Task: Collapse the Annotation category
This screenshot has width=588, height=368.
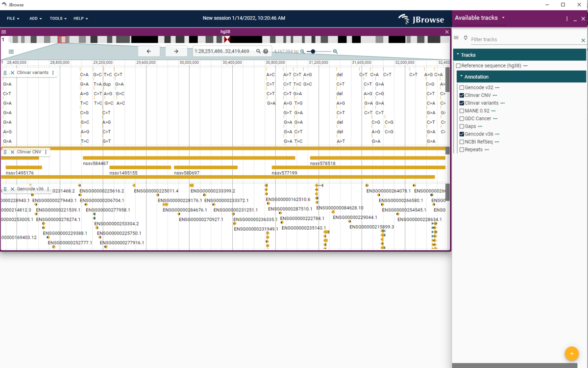Action: pyautogui.click(x=521, y=77)
